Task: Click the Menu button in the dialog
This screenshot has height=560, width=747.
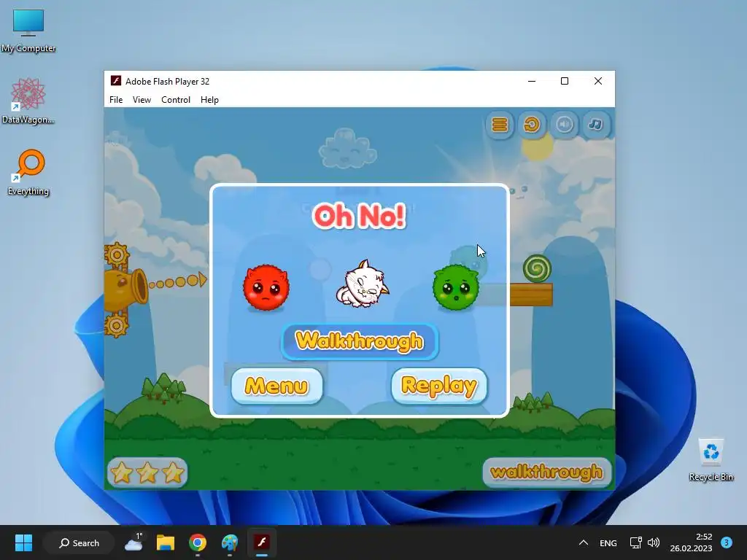Action: coord(276,386)
